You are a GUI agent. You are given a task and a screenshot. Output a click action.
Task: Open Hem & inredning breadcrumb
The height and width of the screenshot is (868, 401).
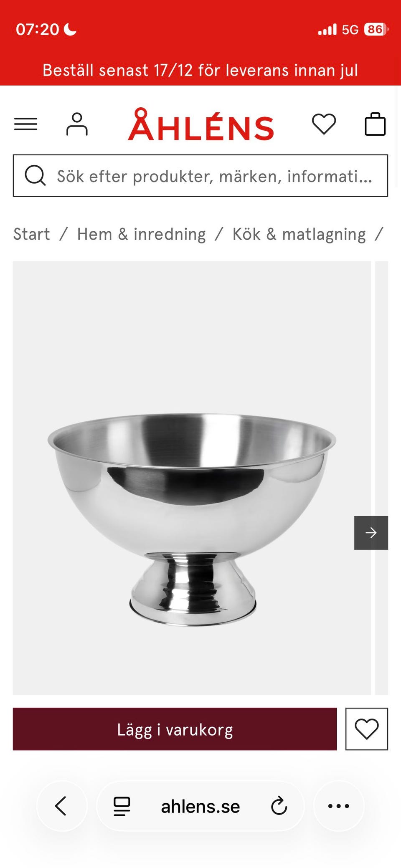(x=141, y=234)
